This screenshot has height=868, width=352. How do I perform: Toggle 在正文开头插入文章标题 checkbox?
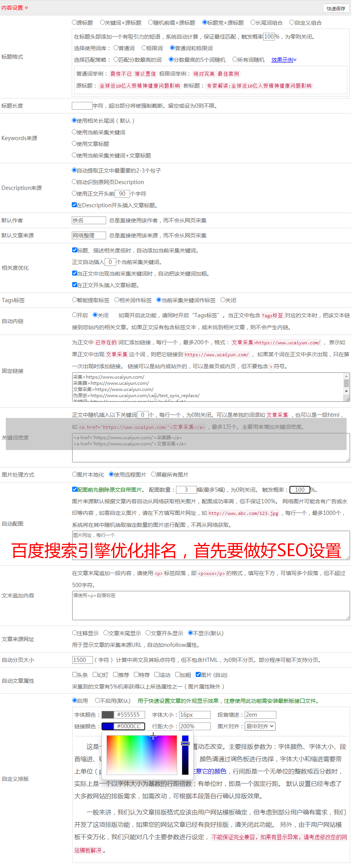point(74,285)
